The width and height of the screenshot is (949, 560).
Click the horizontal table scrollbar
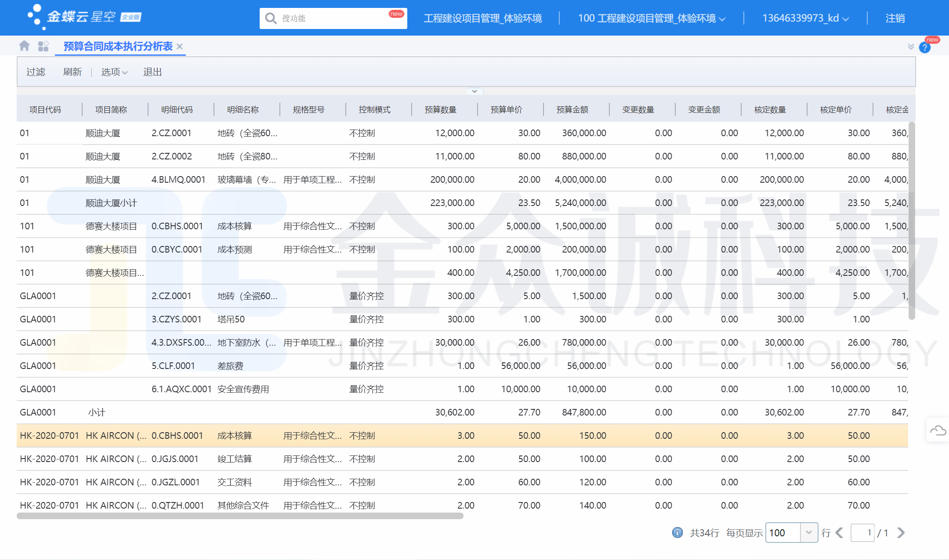(240, 516)
